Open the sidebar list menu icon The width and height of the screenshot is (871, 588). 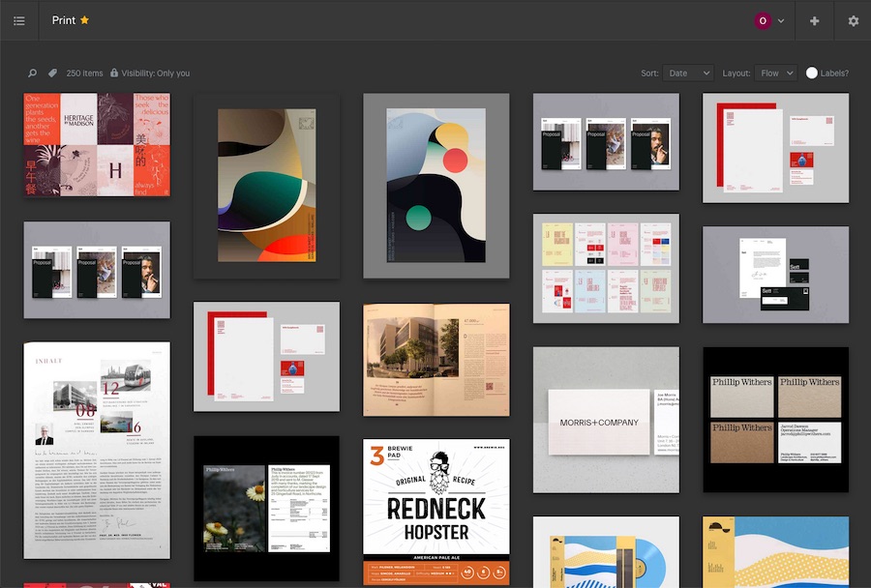point(19,20)
